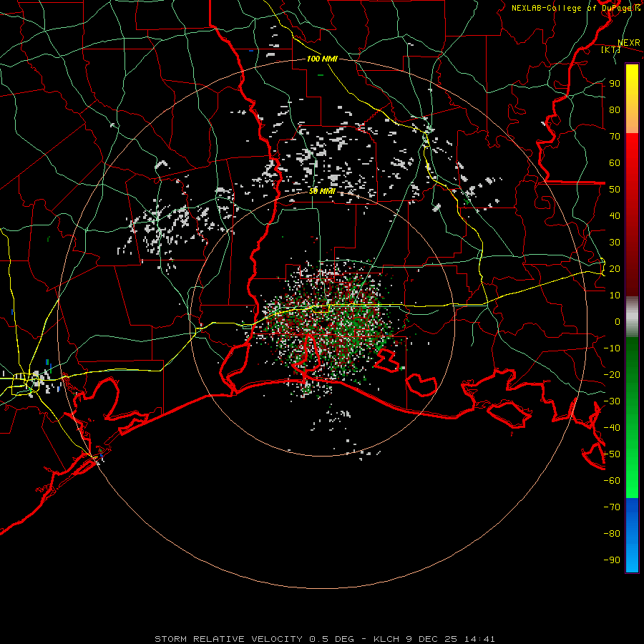Click the 0 value on the velocity scale

pos(618,321)
